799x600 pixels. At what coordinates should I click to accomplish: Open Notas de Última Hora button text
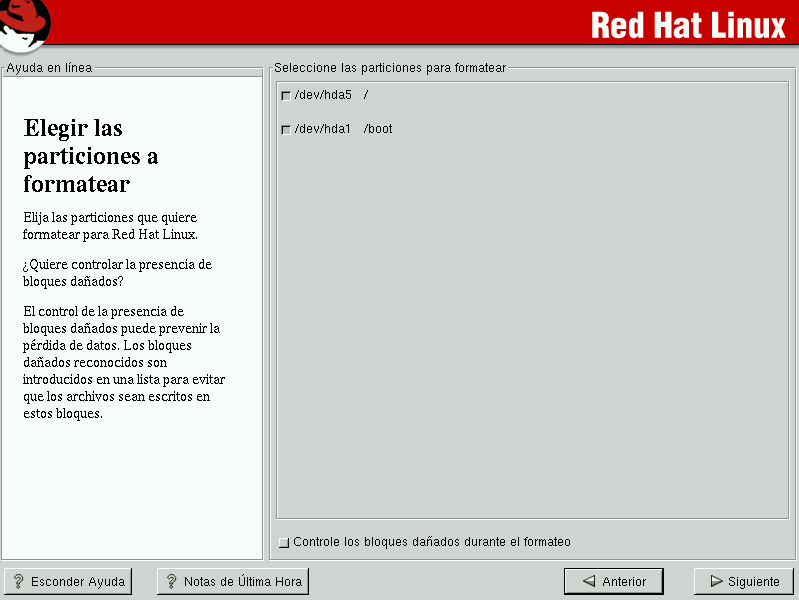pos(243,581)
